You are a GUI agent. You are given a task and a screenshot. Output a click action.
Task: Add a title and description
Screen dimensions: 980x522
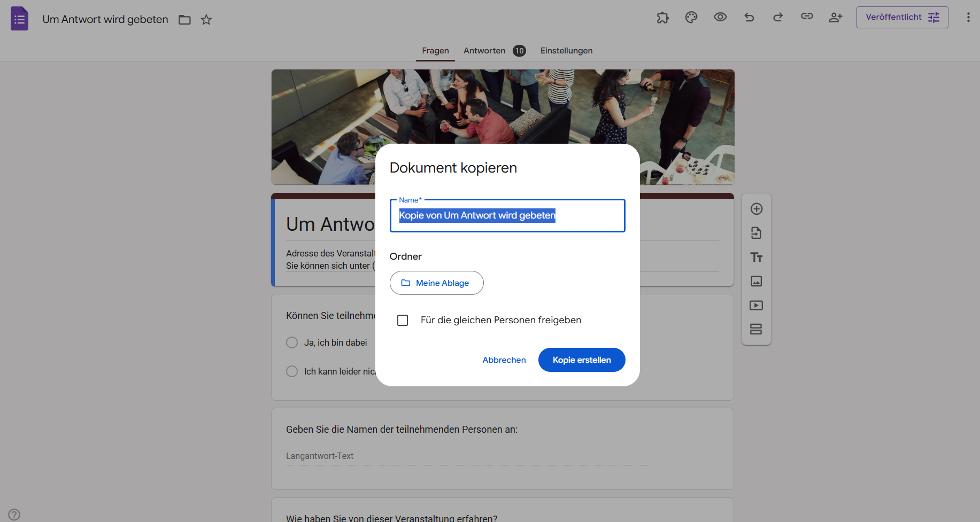tap(756, 257)
